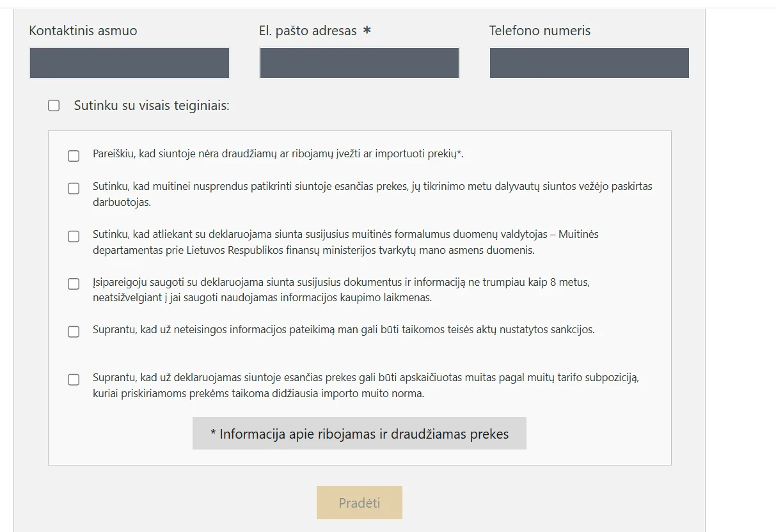Check box about didžiausia importo muito norma
The width and height of the screenshot is (776, 532).
[x=74, y=379]
